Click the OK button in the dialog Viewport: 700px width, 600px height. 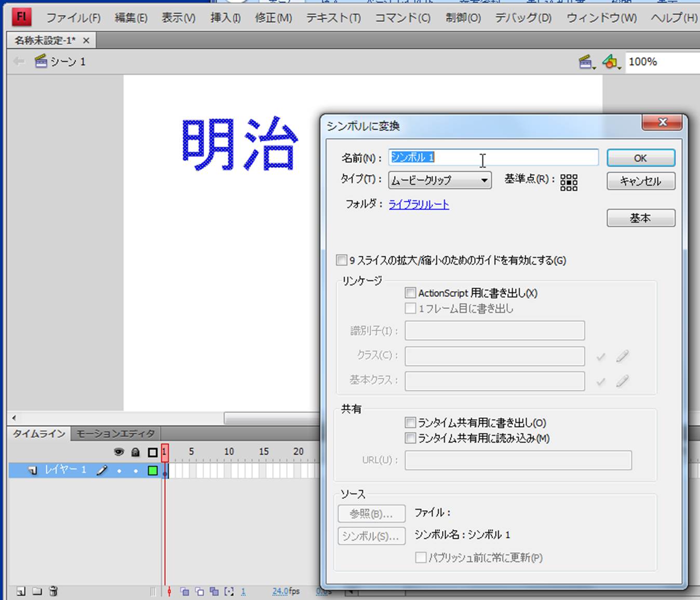(x=640, y=158)
